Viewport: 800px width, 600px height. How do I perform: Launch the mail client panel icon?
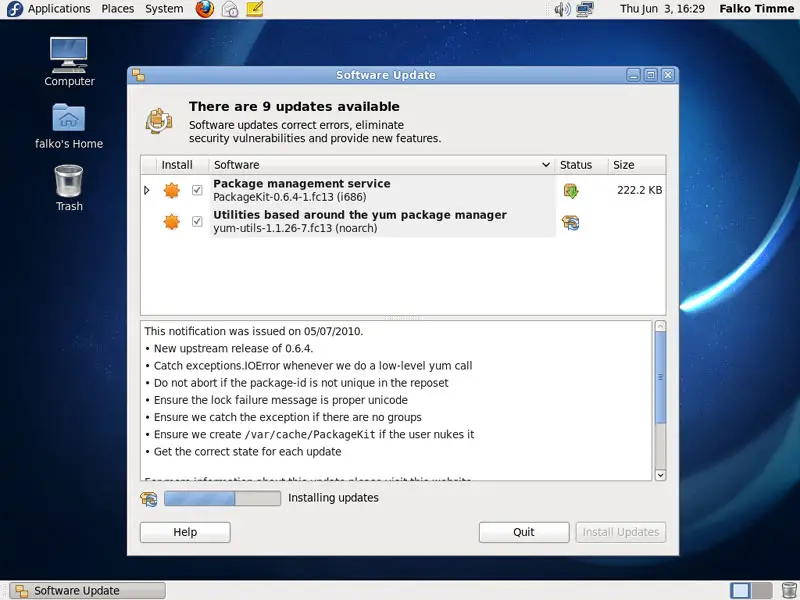coord(230,9)
